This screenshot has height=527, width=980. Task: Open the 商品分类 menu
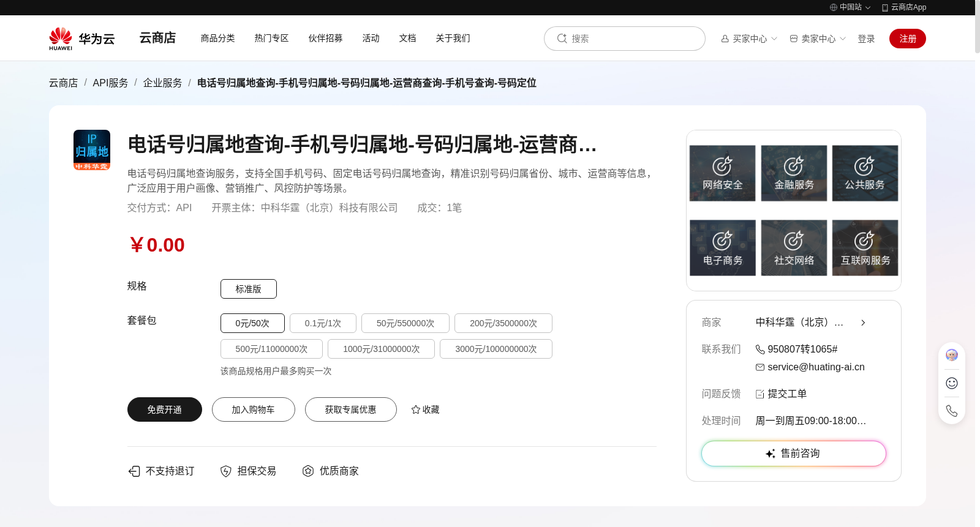[x=217, y=38]
